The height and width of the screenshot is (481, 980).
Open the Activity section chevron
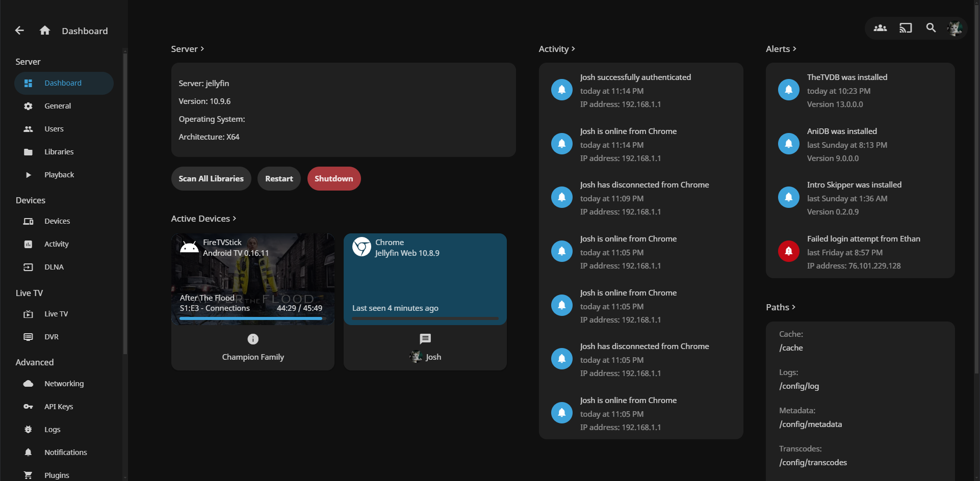[x=573, y=49]
